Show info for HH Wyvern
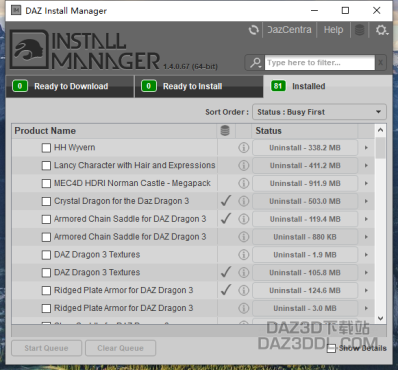 click(244, 148)
